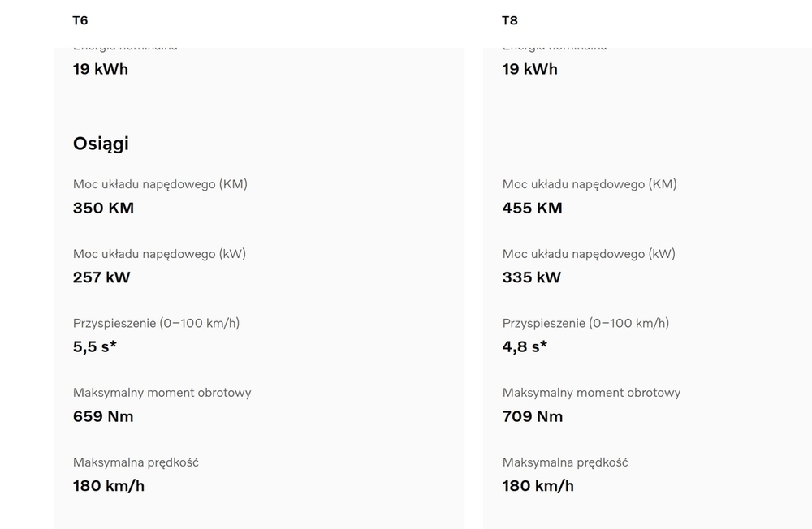This screenshot has height=529, width=812.
Task: Click T6 'Przyspieszenie (0–100 km/h)' label
Action: (x=156, y=323)
